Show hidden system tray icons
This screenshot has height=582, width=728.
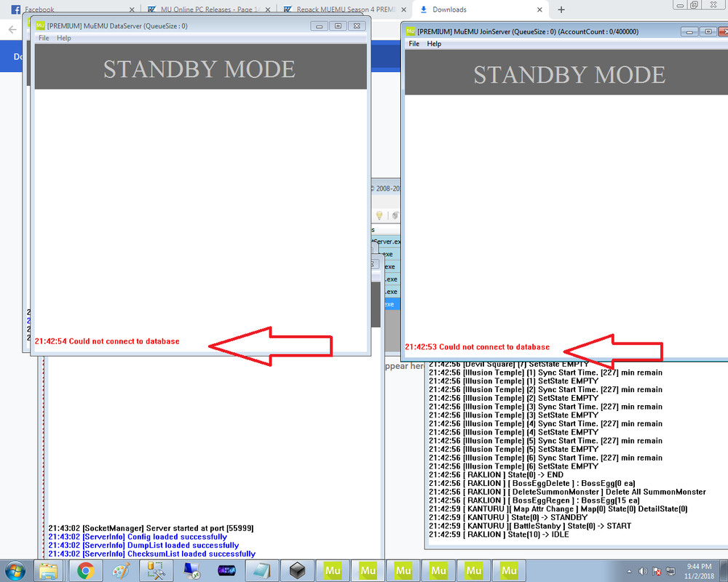pos(629,571)
